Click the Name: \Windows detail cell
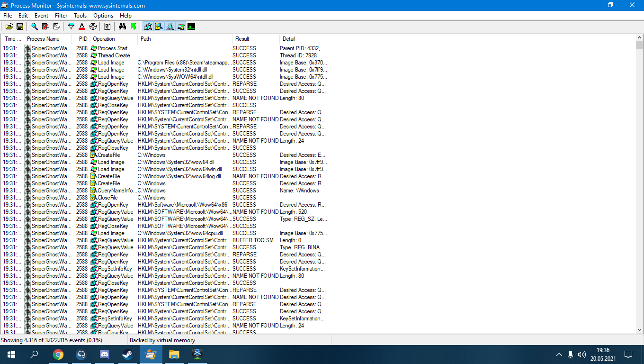The height and width of the screenshot is (364, 644). pos(299,191)
